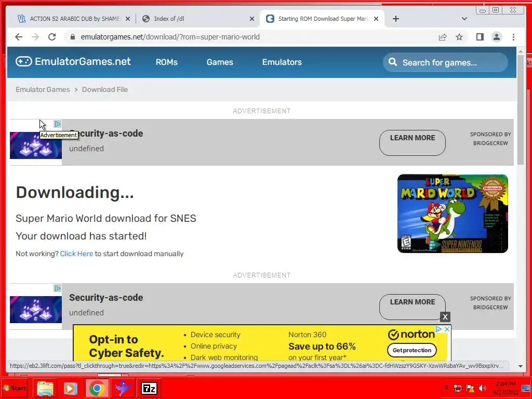Click the Downloading... heading
The width and height of the screenshot is (532, 399).
[75, 192]
